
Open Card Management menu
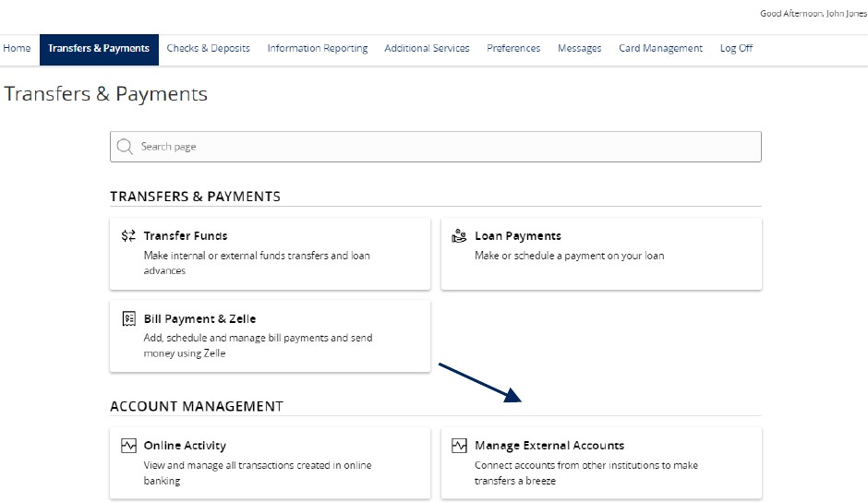[660, 49]
